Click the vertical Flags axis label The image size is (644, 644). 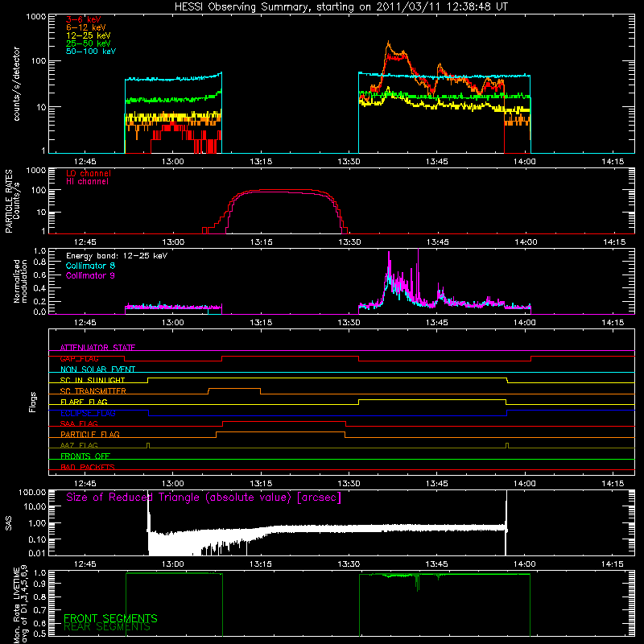coord(33,402)
